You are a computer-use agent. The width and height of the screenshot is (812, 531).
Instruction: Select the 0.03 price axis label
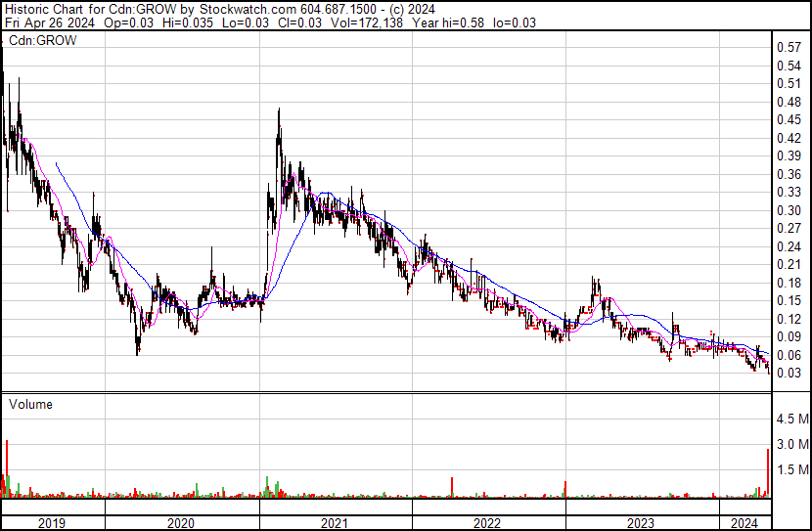[x=789, y=374]
